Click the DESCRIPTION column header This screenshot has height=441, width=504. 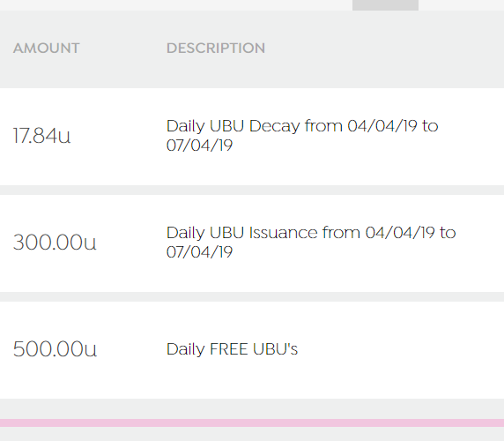pyautogui.click(x=216, y=49)
